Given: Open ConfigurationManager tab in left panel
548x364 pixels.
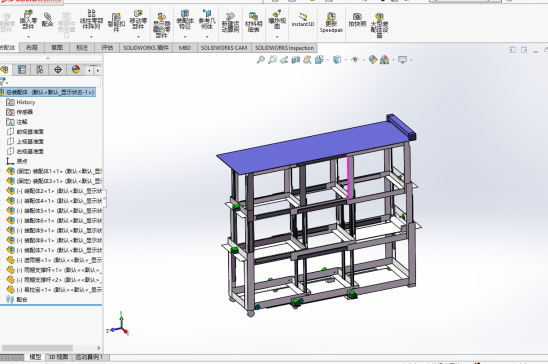Looking at the screenshot, I should tap(39, 70).
